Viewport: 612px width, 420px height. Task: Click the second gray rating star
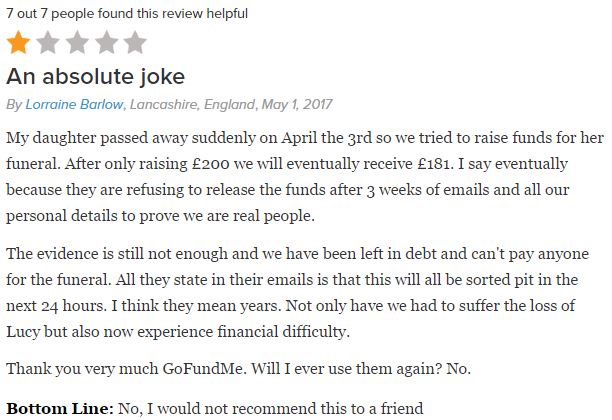click(48, 43)
